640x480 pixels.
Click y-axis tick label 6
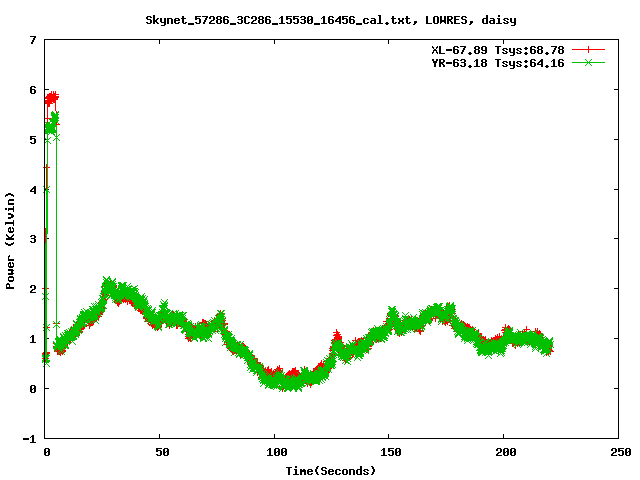click(33, 90)
